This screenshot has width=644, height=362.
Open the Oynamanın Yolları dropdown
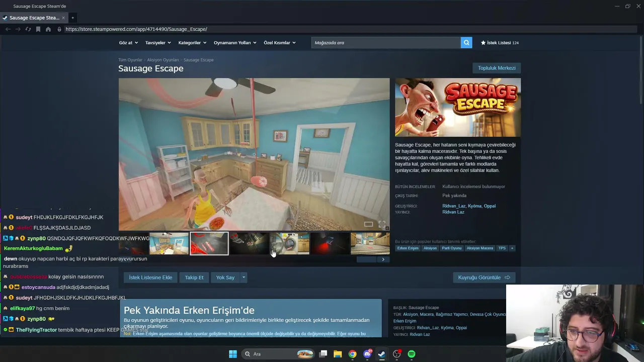tap(235, 43)
